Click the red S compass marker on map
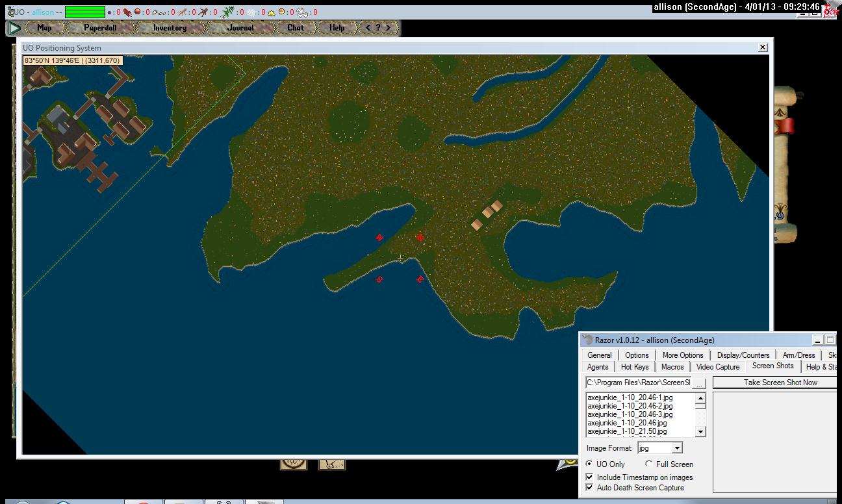Viewport: 842px width, 504px height. click(379, 279)
